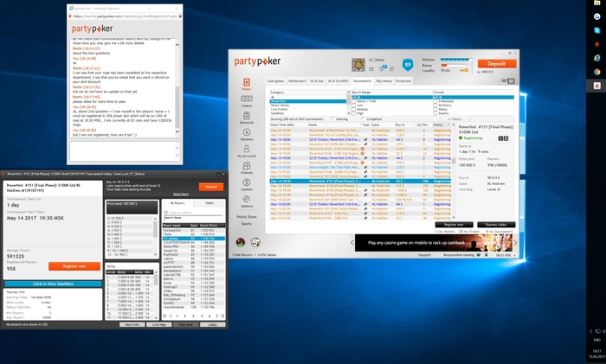Open Options in the sidebar
Image resolution: width=606 pixels, height=364 pixels.
pos(247,201)
